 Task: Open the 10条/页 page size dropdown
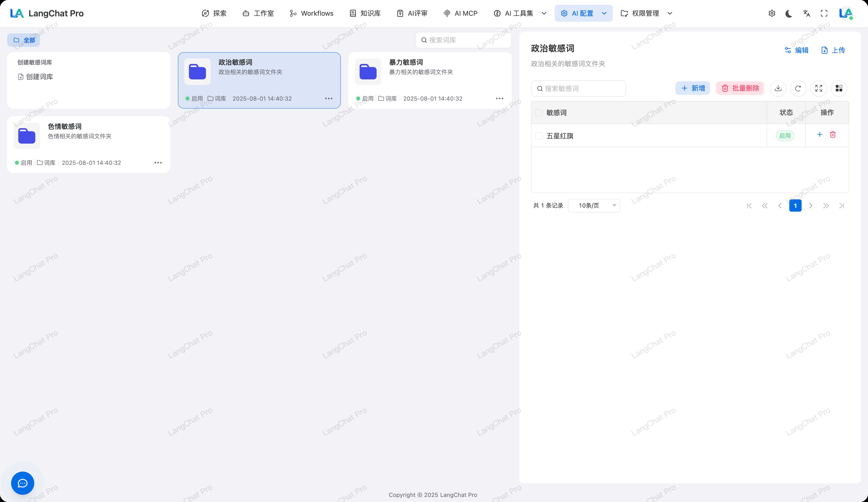(594, 206)
